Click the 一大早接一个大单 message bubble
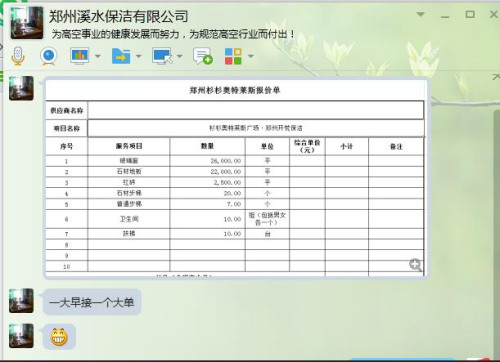The image size is (500, 362). pyautogui.click(x=92, y=302)
